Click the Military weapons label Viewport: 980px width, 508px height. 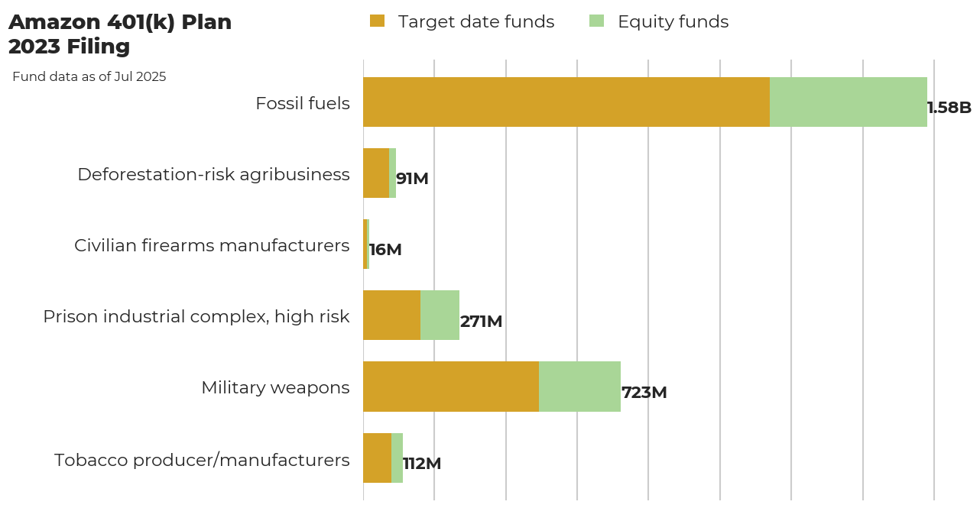coord(275,388)
